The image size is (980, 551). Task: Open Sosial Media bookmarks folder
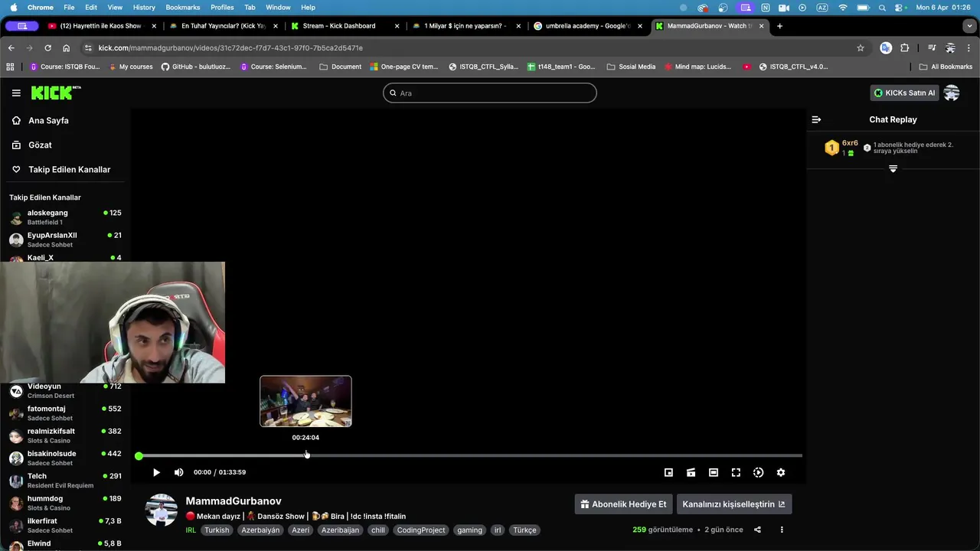(631, 67)
